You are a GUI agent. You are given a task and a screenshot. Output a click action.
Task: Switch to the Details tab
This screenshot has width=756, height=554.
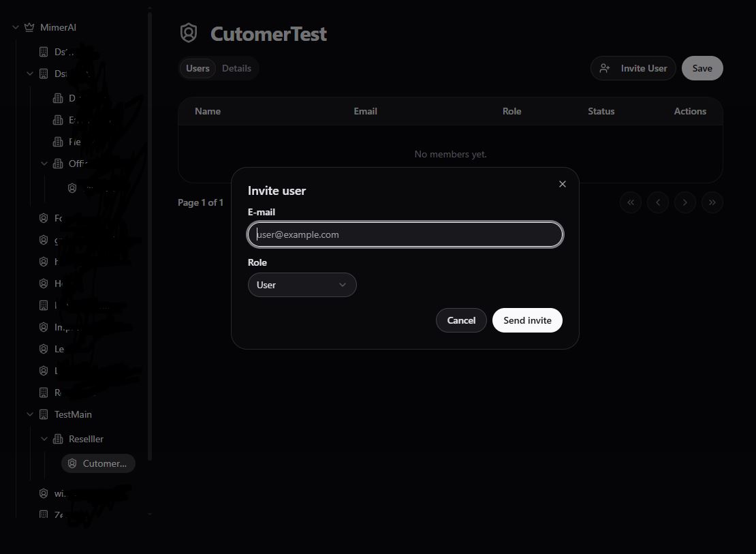point(236,68)
